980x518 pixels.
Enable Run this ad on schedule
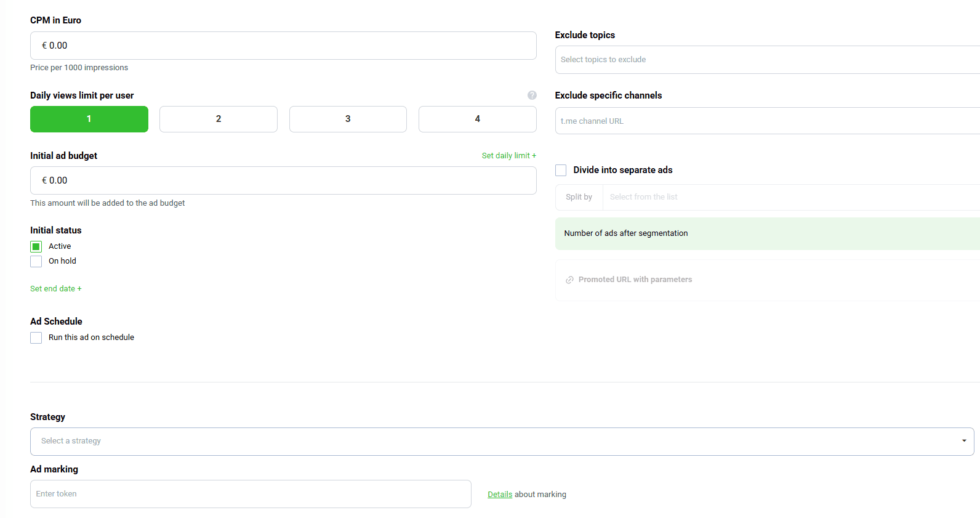click(x=36, y=338)
